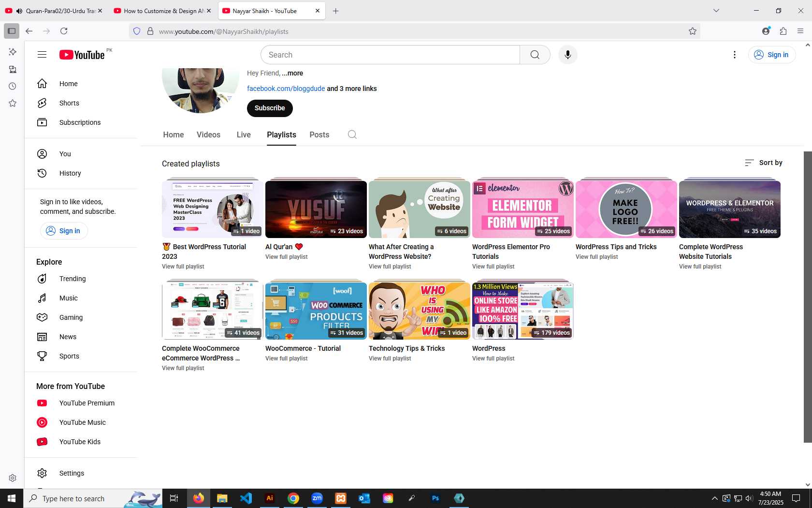Switch to How to Customize browser tab

[x=163, y=11]
